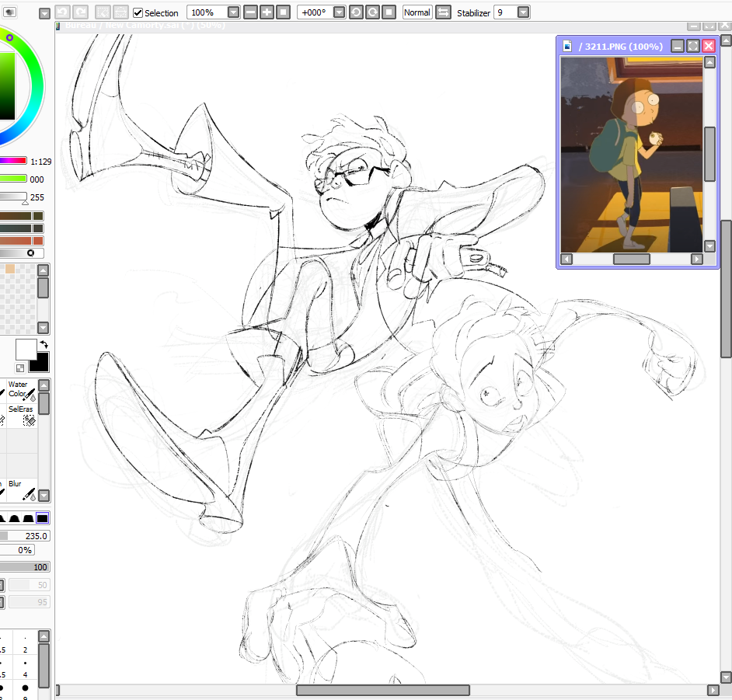Click the reference window's up arrow
This screenshot has width=732, height=700.
coord(709,62)
